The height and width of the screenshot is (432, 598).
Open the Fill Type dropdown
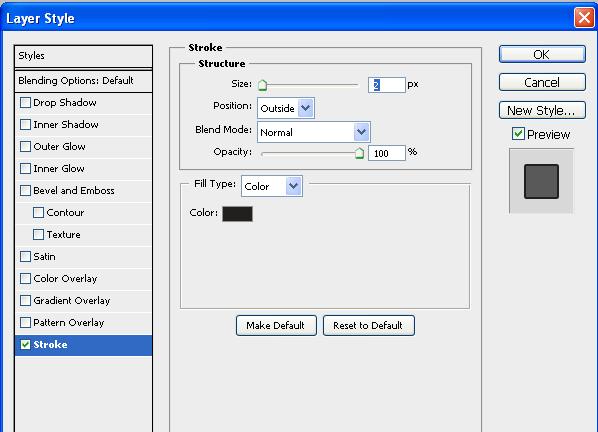coord(272,186)
